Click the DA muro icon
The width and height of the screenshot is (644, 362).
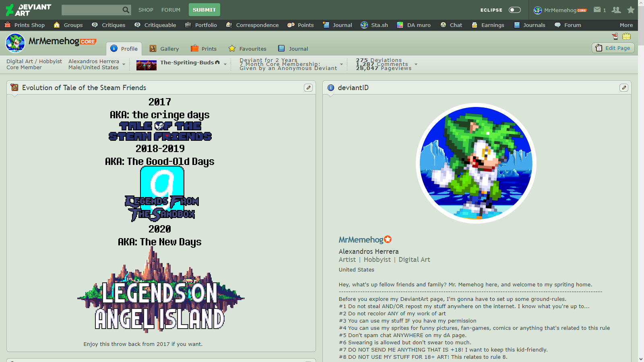coord(400,25)
